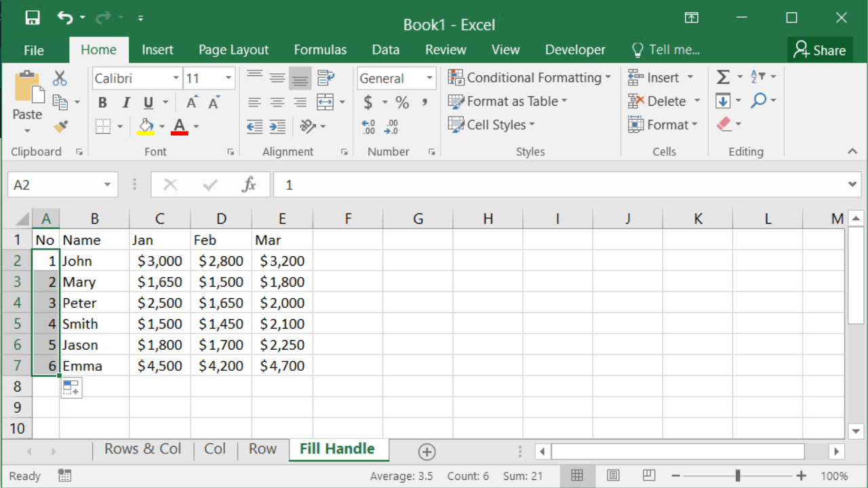Open the Name Box dropdown arrow
The image size is (868, 488).
pos(107,185)
